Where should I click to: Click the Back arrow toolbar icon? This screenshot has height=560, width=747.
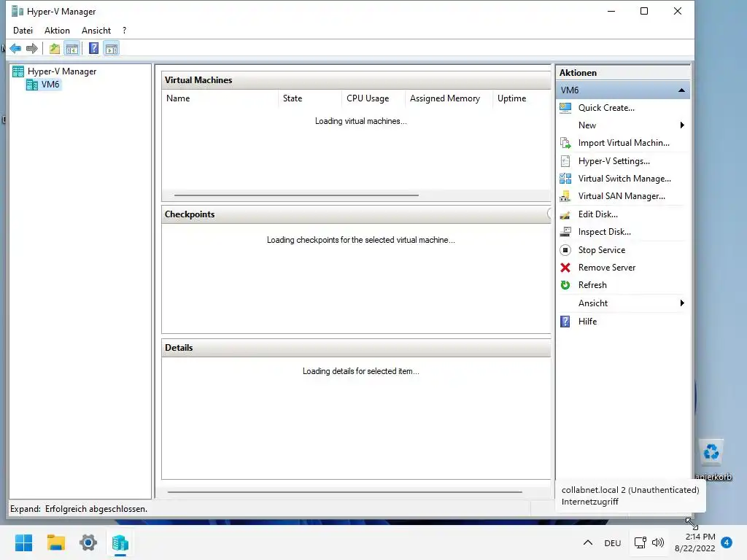point(15,48)
